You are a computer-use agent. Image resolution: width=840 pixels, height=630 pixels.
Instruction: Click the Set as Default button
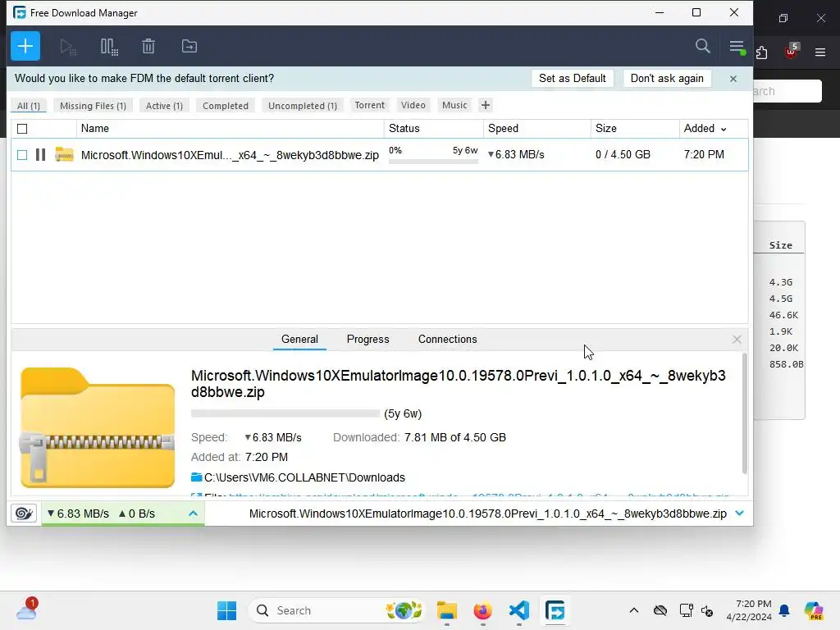572,78
